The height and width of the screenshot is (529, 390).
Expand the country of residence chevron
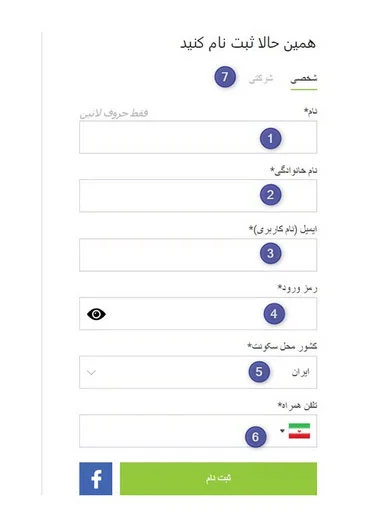coord(91,372)
